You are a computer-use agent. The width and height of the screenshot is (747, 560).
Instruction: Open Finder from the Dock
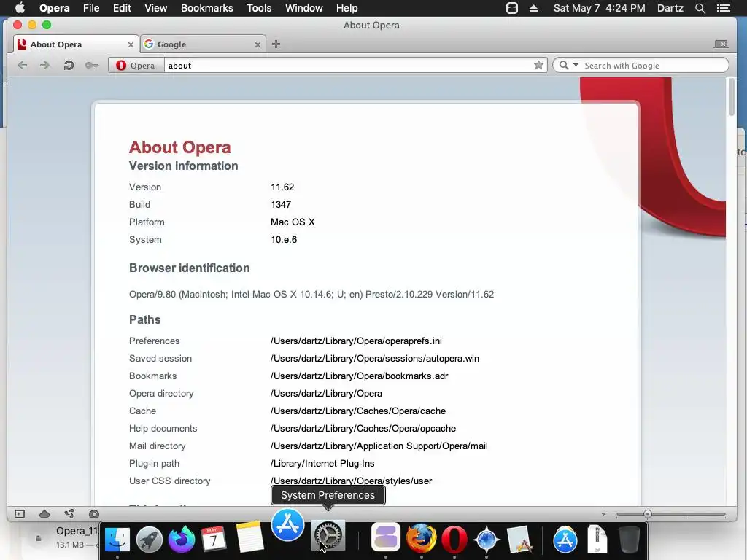[x=117, y=539]
